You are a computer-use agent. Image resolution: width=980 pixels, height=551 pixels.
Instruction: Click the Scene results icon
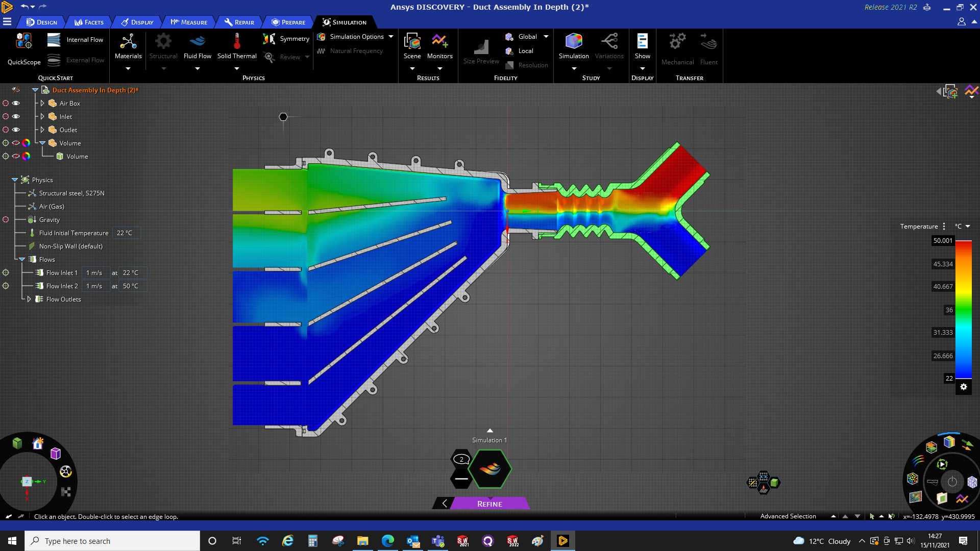(x=412, y=47)
